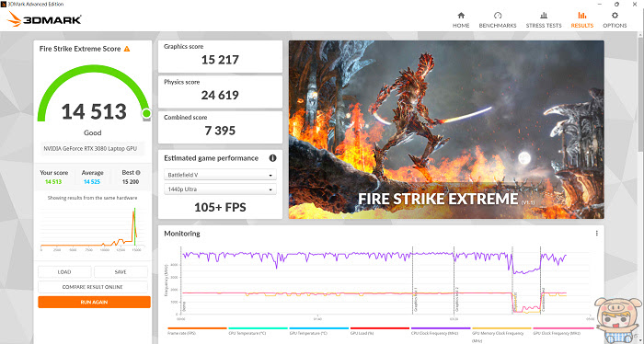Toggle CPU Clock Frequency legend series
Viewport: 644px width, 344px height.
pyautogui.click(x=441, y=331)
